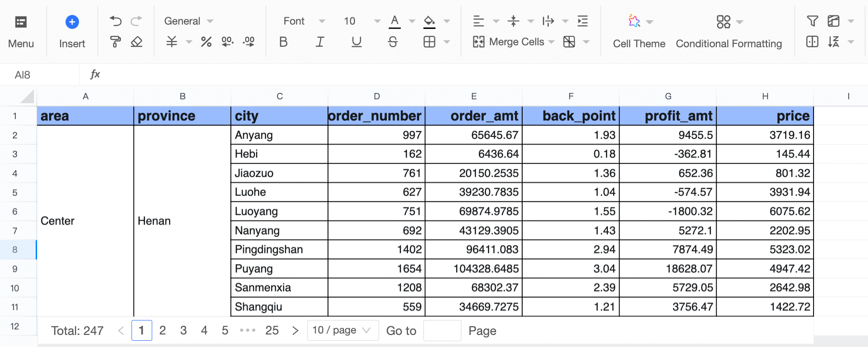Expand the font color dropdown arrow

pos(412,21)
